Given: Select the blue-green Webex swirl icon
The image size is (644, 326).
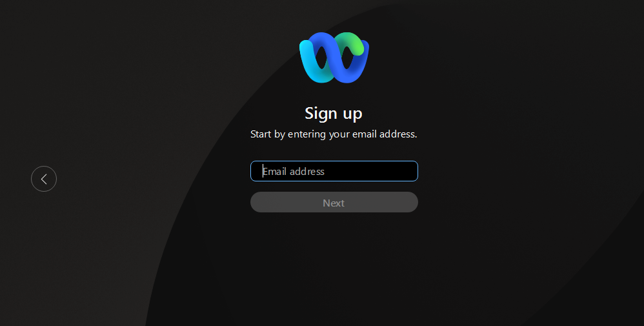Looking at the screenshot, I should tap(334, 57).
